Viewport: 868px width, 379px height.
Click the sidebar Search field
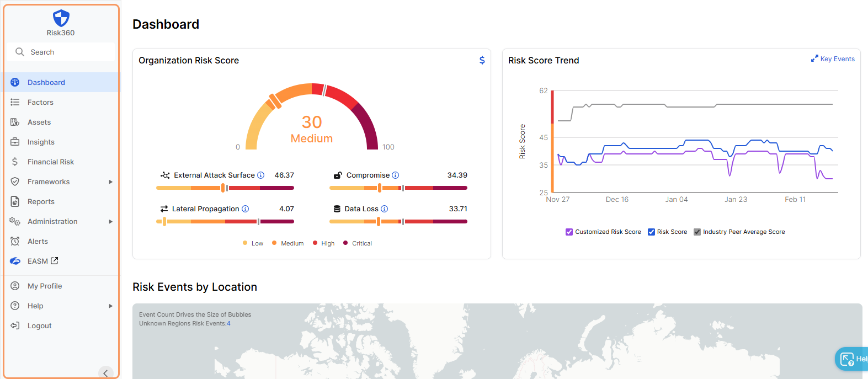pos(61,52)
